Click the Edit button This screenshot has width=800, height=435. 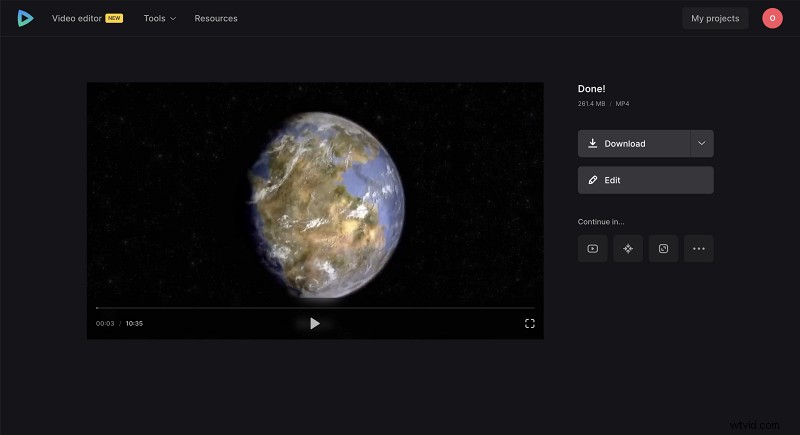point(645,180)
